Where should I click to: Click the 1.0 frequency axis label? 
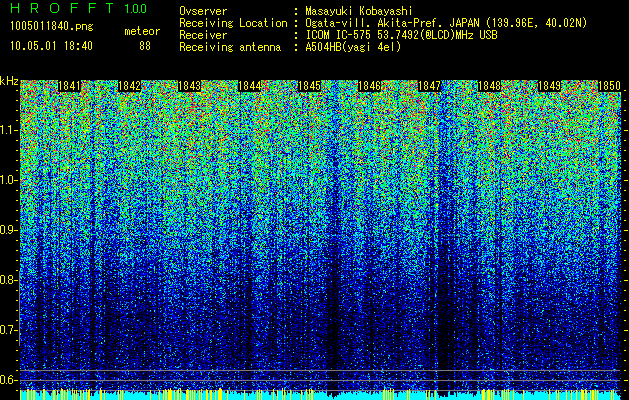coord(9,180)
